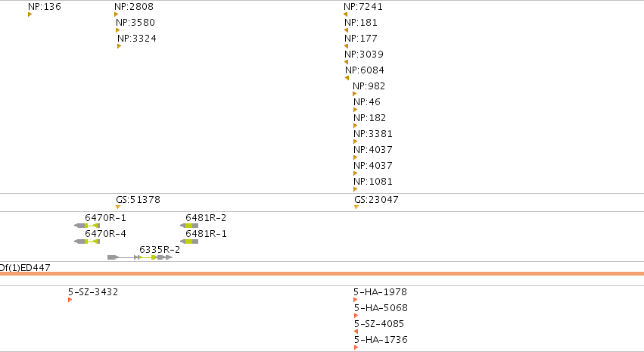The width and height of the screenshot is (644, 352).
Task: Click the left-pointing marker under NP:181
Action: click(x=346, y=30)
